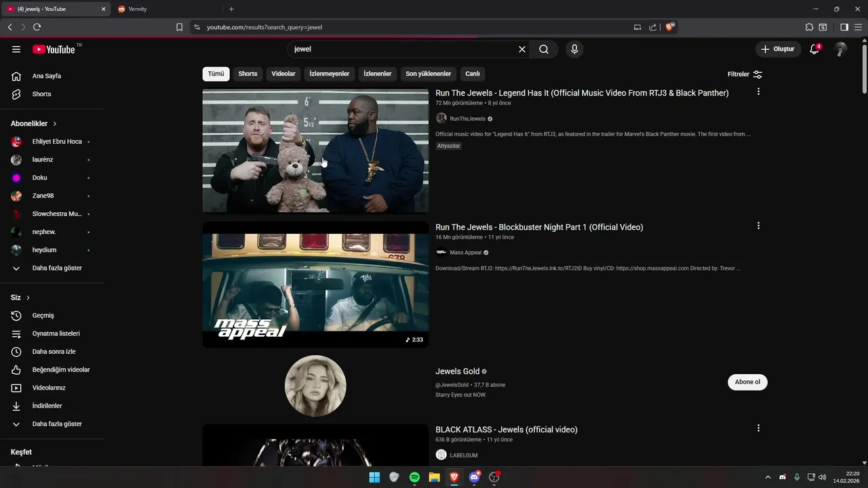868x488 pixels.
Task: Show hidden system tray icons chevron
Action: (768, 477)
